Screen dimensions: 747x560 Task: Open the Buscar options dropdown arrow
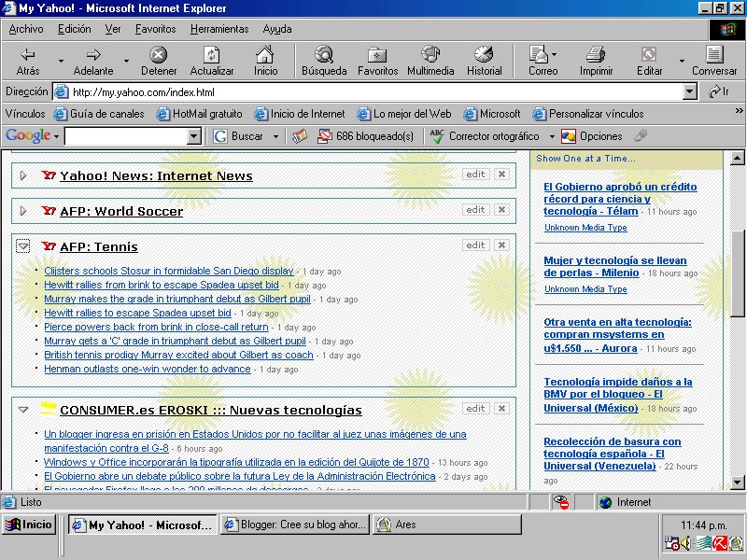(x=275, y=136)
